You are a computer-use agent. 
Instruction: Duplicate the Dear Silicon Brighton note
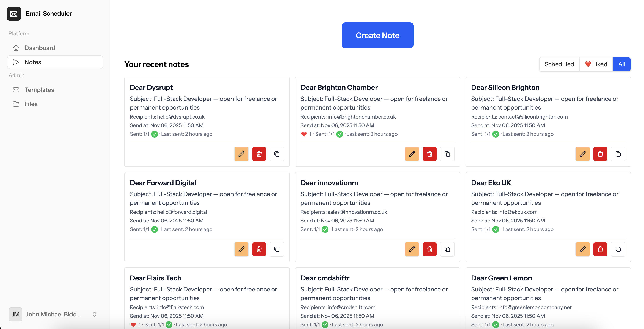point(618,154)
